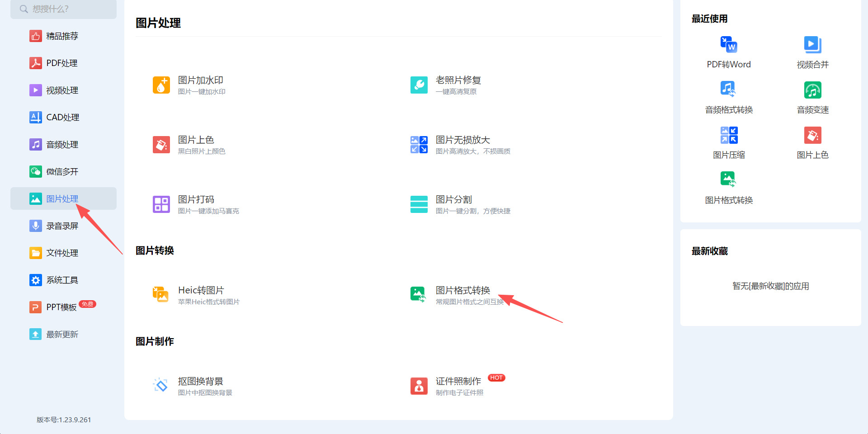Select the 微信多开 WeChat icon
The image size is (868, 434).
(36, 171)
